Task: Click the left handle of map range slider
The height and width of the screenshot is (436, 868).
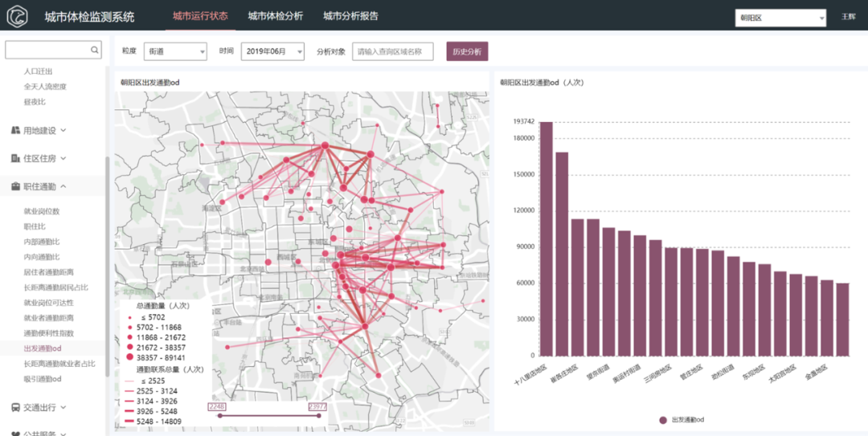Action: click(218, 415)
